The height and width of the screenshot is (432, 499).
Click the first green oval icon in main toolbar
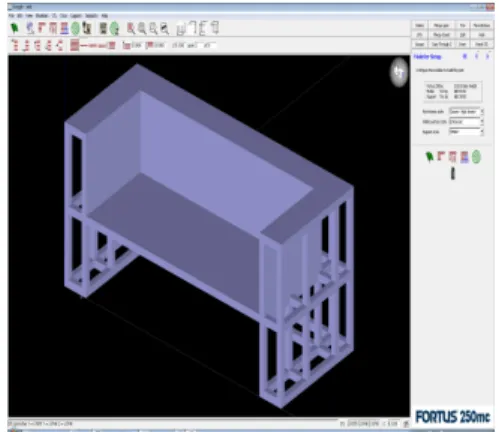click(76, 29)
